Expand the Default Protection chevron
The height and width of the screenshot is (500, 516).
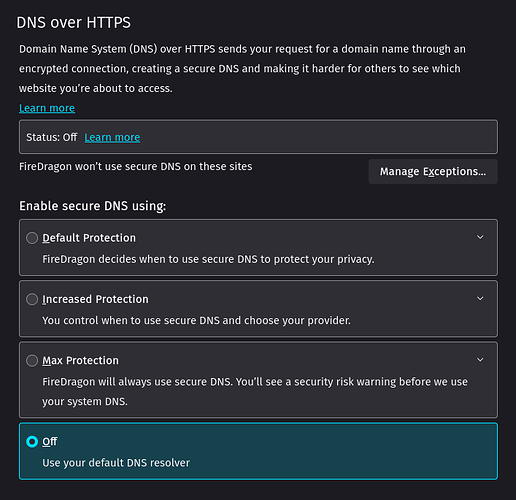coord(480,237)
